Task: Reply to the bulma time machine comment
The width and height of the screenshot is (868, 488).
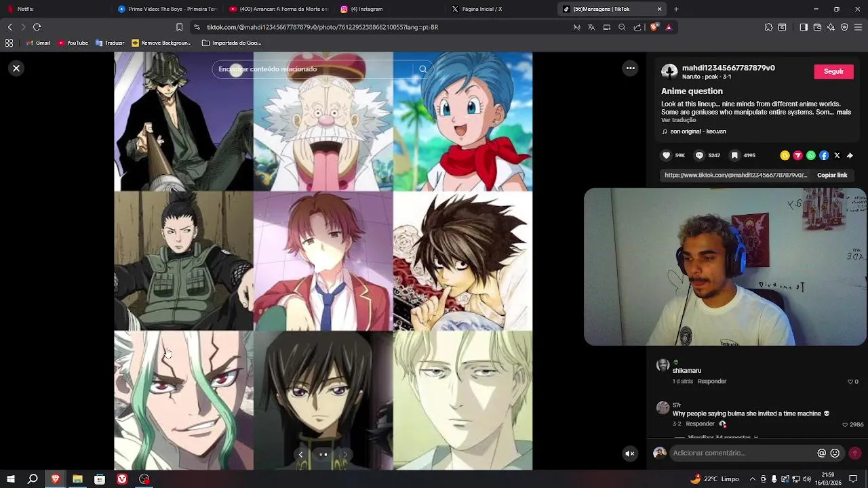Action: tap(700, 424)
